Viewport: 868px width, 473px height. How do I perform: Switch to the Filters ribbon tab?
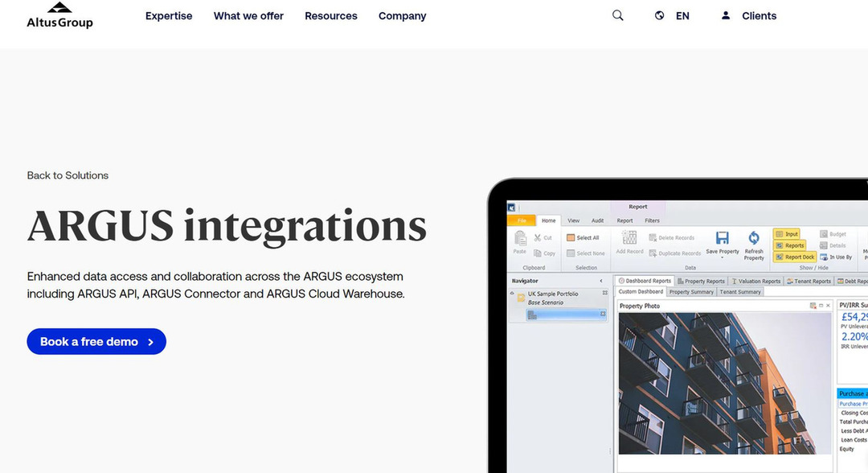(x=652, y=220)
